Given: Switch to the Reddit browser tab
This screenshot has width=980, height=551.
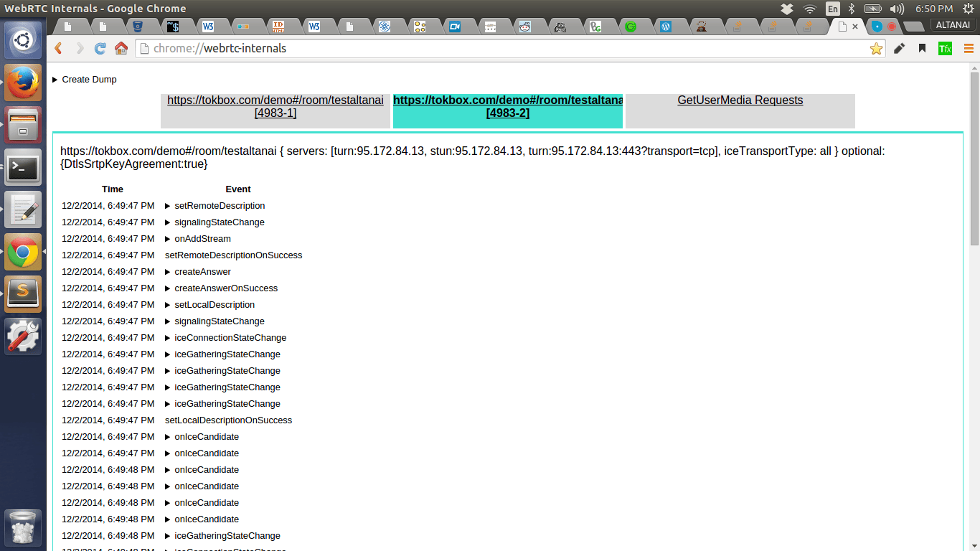Looking at the screenshot, I should pyautogui.click(x=525, y=27).
